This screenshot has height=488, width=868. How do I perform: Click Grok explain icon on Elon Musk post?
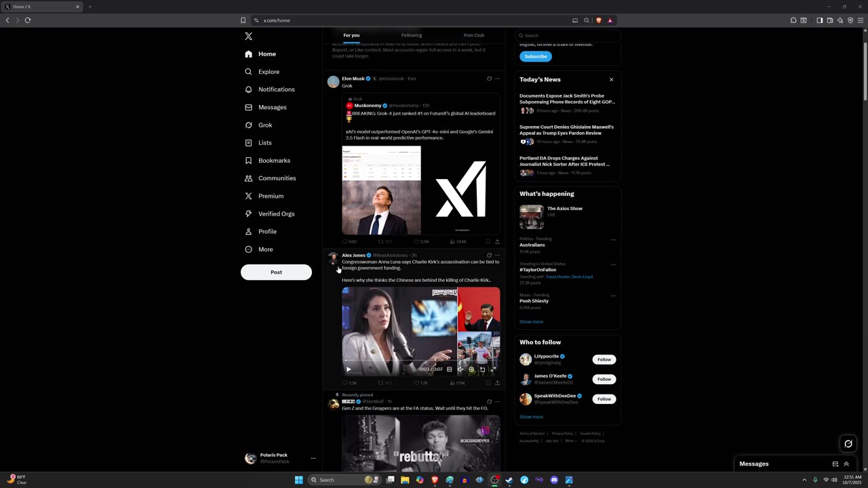click(x=489, y=79)
